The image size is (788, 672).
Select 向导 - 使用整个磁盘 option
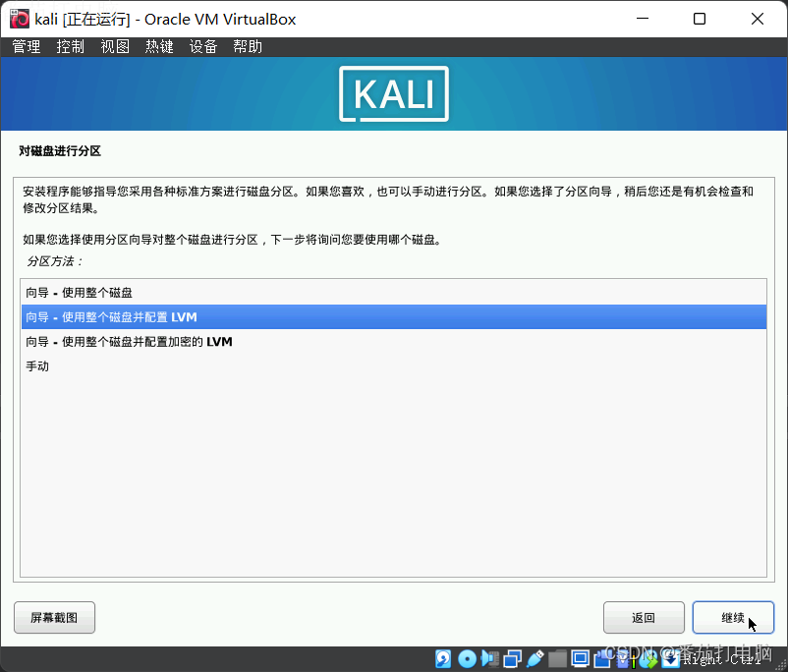click(393, 293)
